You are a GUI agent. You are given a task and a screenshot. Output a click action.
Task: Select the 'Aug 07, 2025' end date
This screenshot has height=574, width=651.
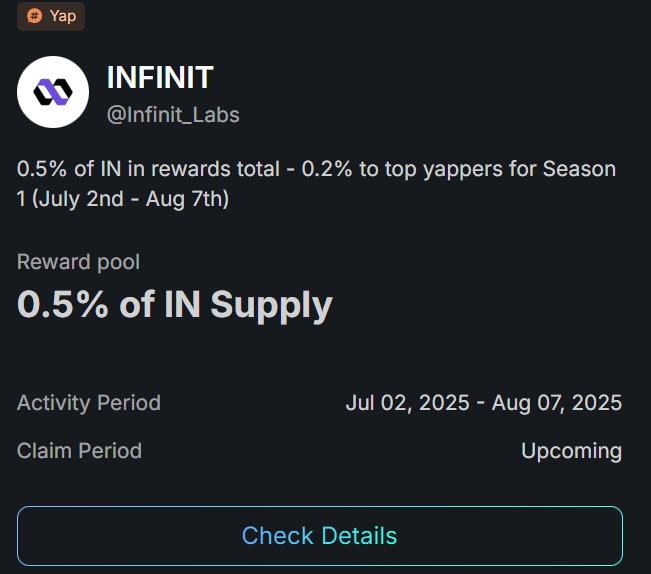point(557,403)
